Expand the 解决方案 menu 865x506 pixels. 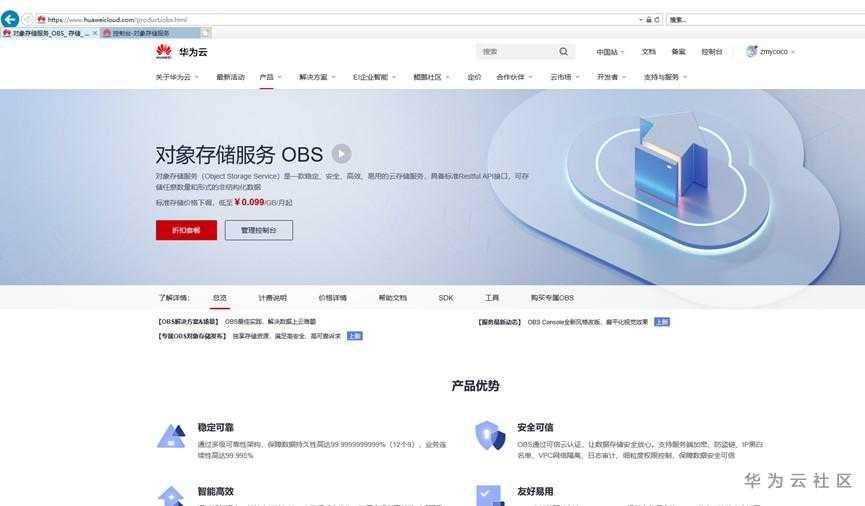click(x=317, y=77)
